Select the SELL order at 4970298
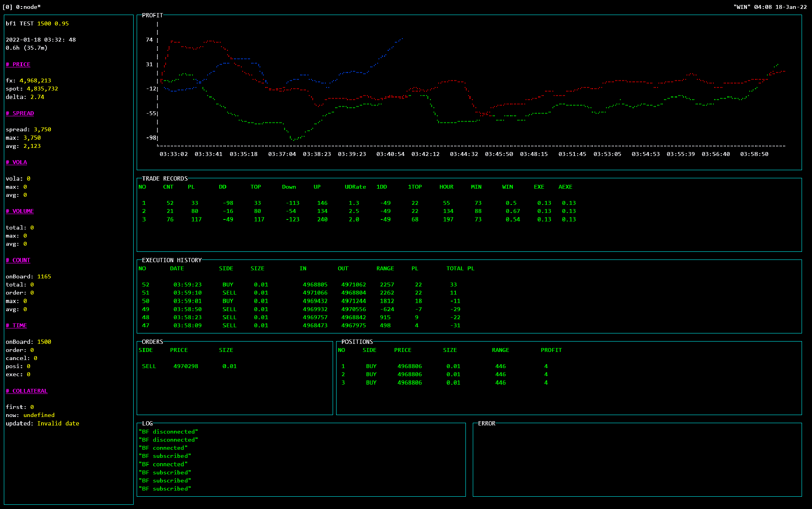Image resolution: width=812 pixels, height=509 pixels. click(186, 366)
